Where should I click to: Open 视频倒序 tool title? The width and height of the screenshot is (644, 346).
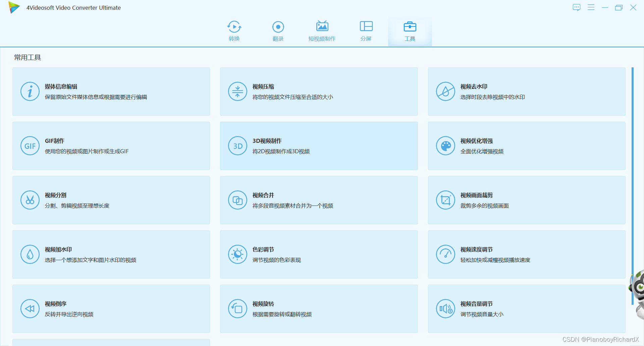[x=56, y=304]
